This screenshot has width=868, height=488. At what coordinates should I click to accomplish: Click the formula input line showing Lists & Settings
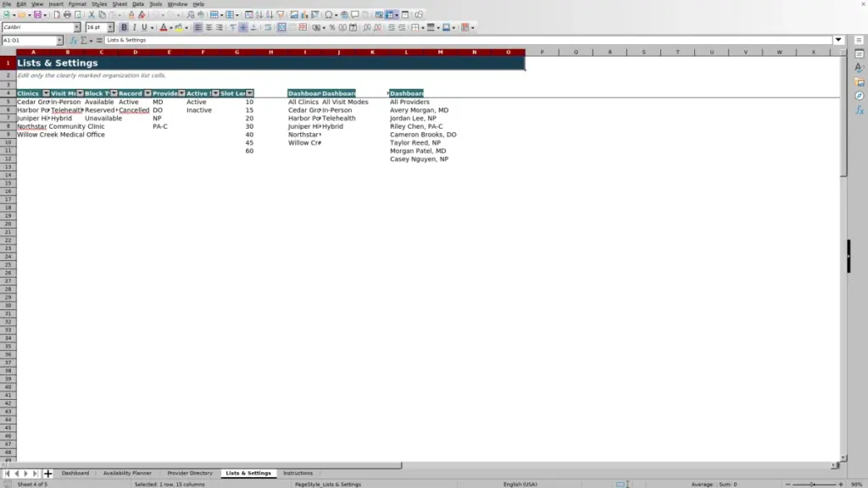point(468,41)
